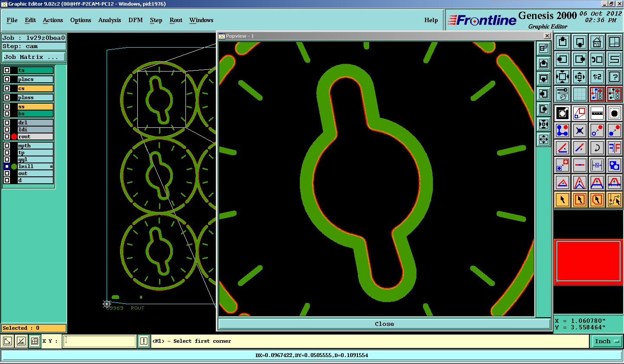Click the Job Matrix button
Screen dimensions: 624x364
[x=34, y=57]
